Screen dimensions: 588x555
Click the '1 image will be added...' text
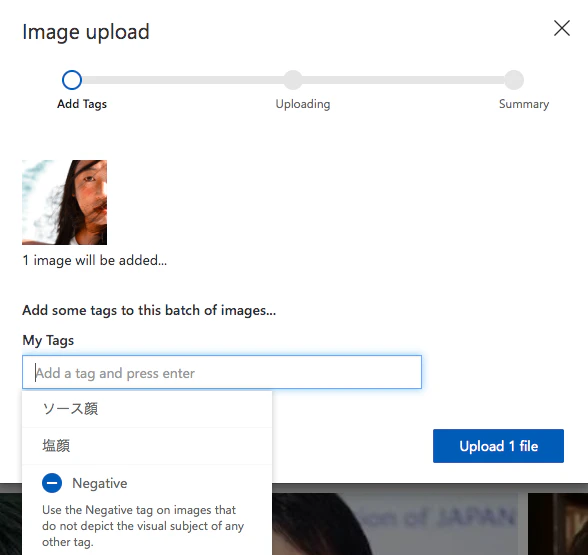tap(94, 260)
